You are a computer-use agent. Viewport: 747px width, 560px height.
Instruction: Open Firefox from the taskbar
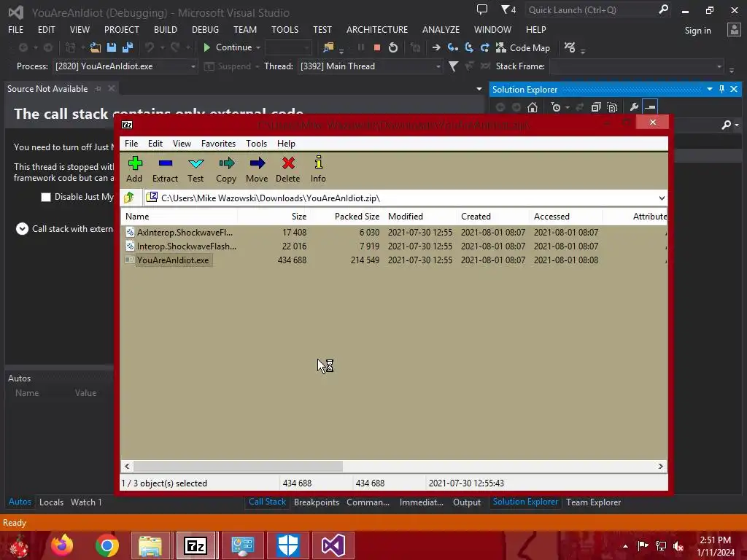(63, 545)
